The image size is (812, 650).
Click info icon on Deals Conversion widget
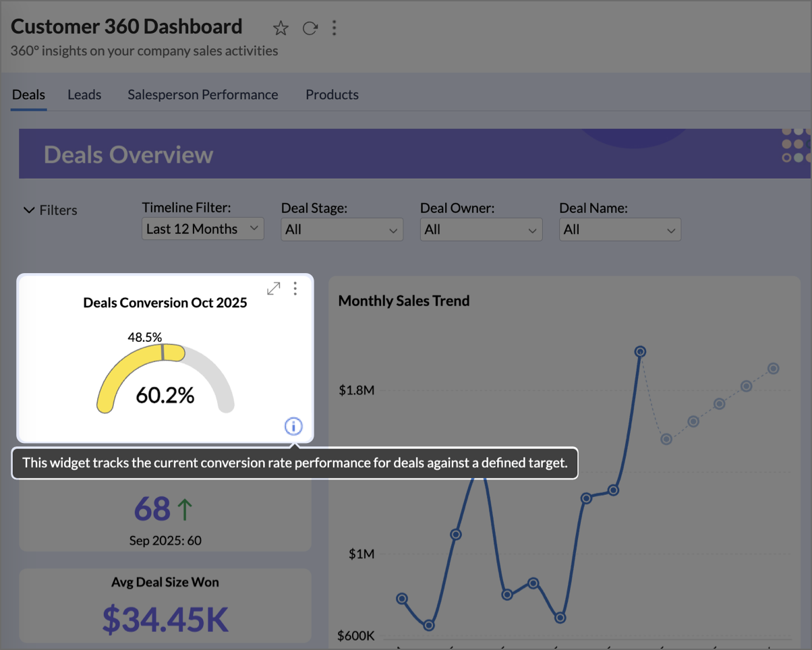(293, 426)
